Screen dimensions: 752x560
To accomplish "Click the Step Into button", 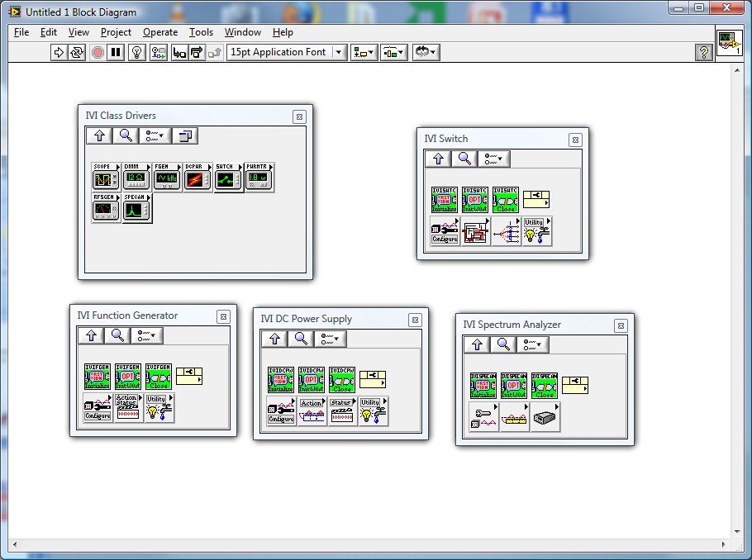I will click(179, 52).
